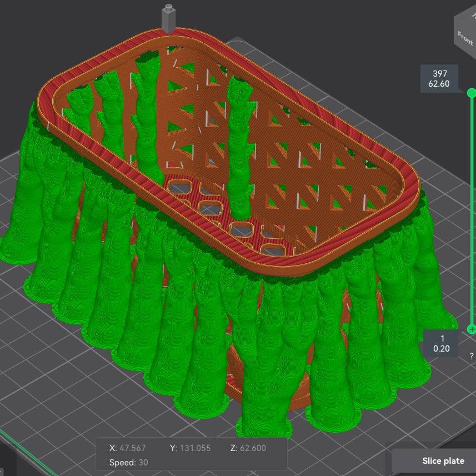Click the Speed: 30 readout
The width and height of the screenshot is (476, 476).
point(129,462)
